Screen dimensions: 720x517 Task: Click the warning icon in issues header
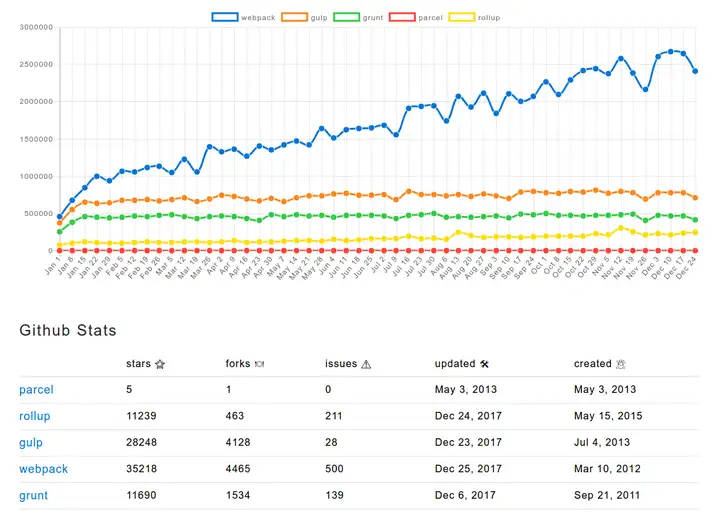click(x=366, y=365)
